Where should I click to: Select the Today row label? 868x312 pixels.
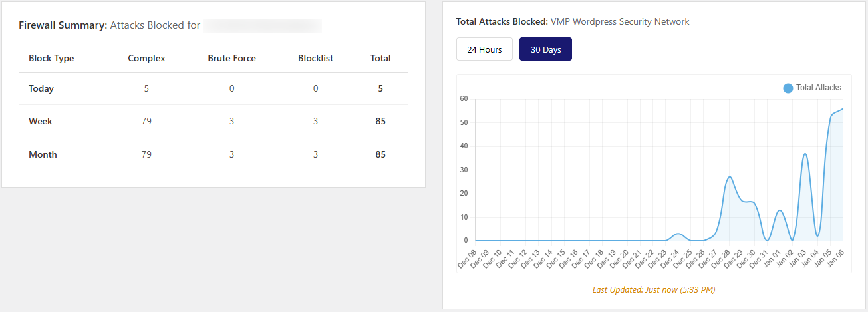[x=41, y=88]
